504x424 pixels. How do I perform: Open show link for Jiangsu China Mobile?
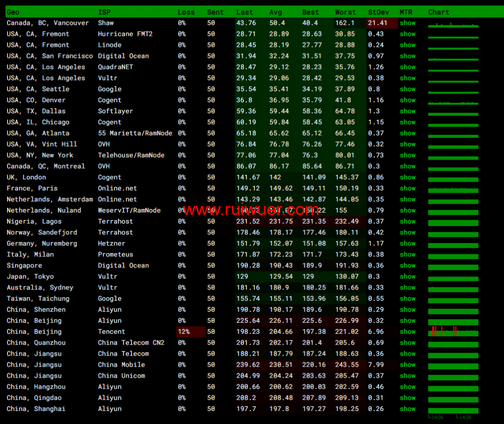[407, 365]
